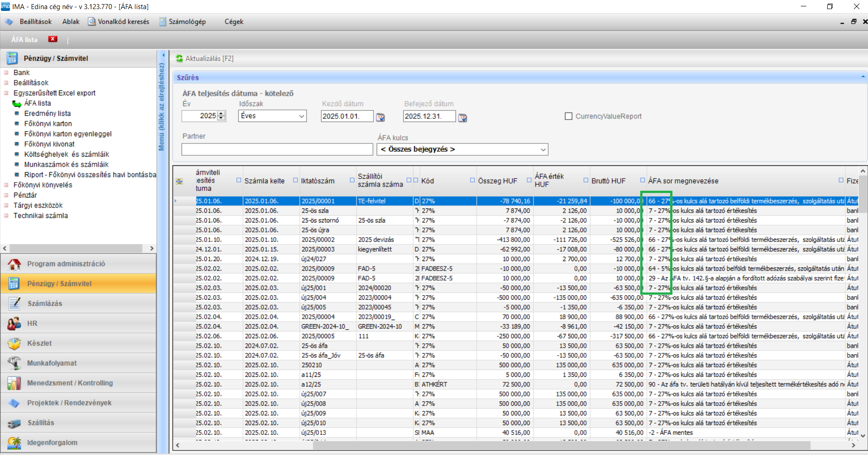Enable the CurrencyValueReport checkbox
This screenshot has height=455, width=868.
point(568,116)
